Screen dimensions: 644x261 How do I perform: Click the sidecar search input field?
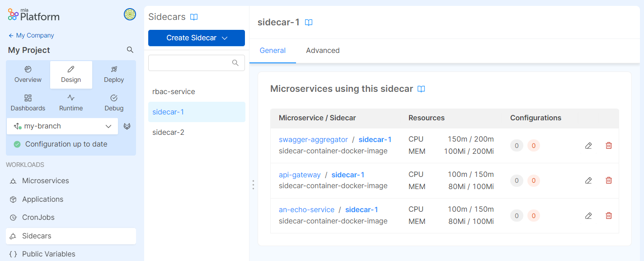coord(191,63)
